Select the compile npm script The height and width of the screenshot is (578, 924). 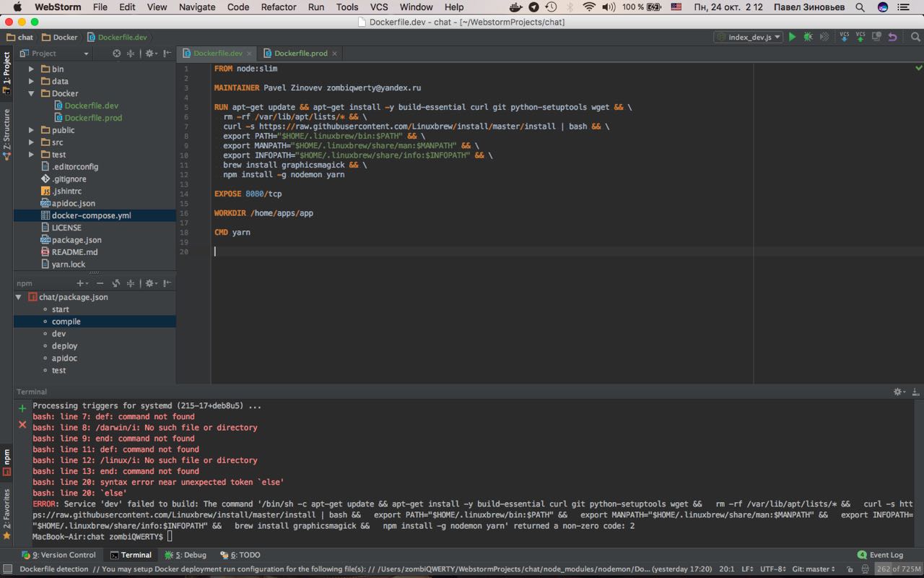coord(66,322)
